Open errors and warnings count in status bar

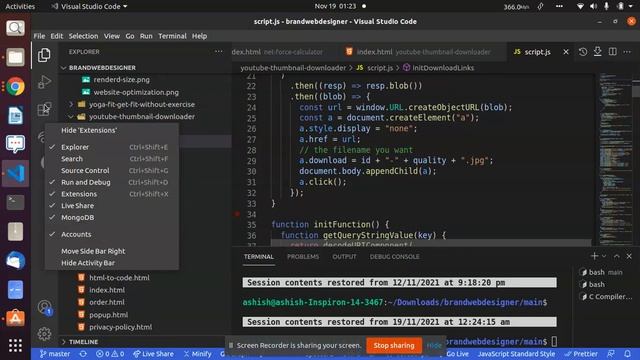[110, 354]
